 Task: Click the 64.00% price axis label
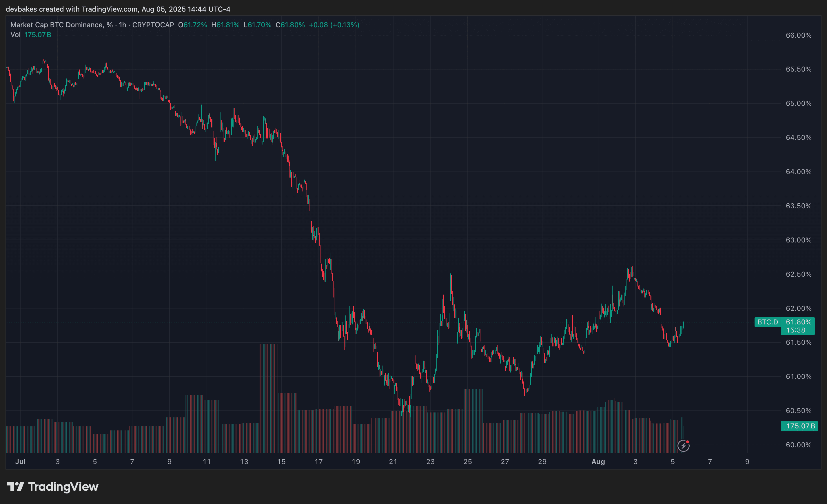pyautogui.click(x=799, y=172)
